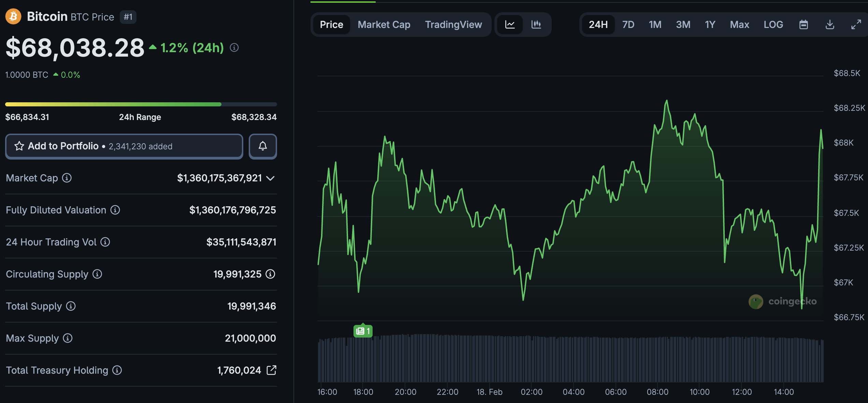868x403 pixels.
Task: Click the star icon in Add to Portfolio
Action: pyautogui.click(x=19, y=146)
